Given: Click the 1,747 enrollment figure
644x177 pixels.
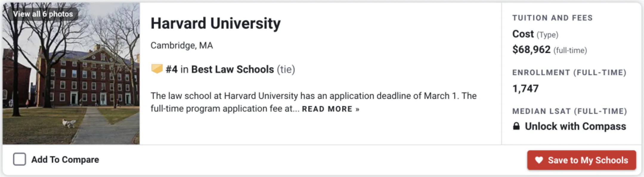Looking at the screenshot, I should [525, 88].
